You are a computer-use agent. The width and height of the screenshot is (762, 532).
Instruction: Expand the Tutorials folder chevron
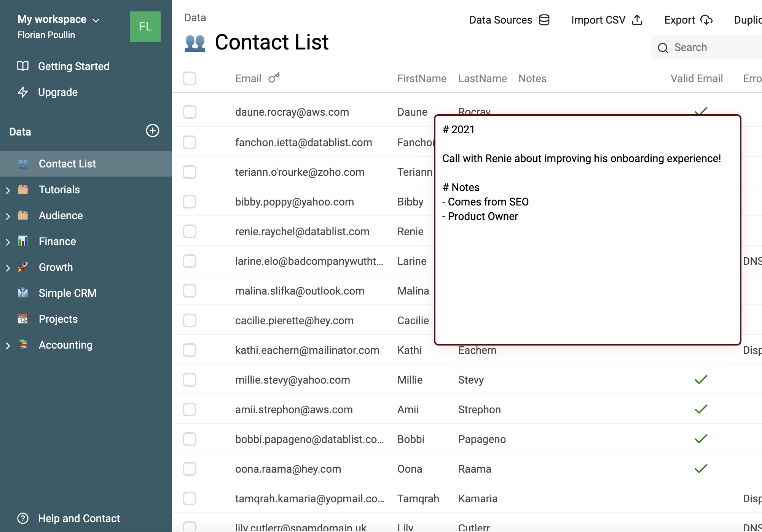click(8, 190)
